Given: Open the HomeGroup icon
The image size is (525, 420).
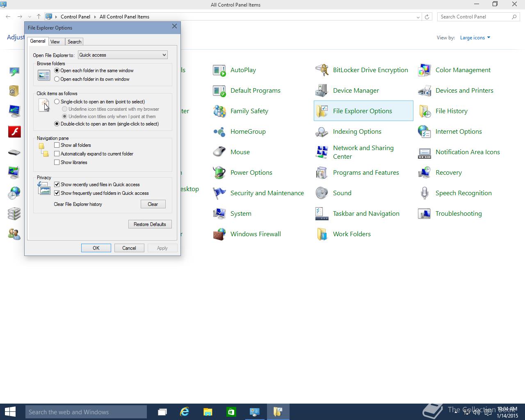Looking at the screenshot, I should click(x=219, y=132).
